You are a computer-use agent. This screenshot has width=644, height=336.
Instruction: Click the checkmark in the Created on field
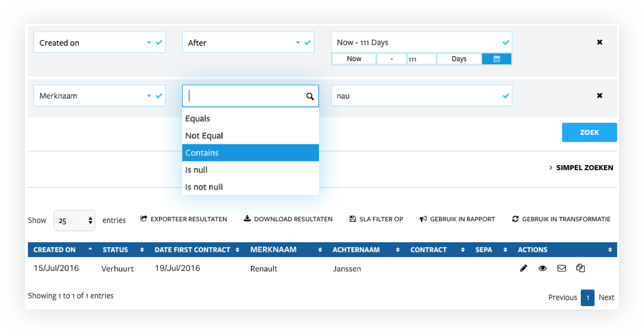[x=159, y=42]
